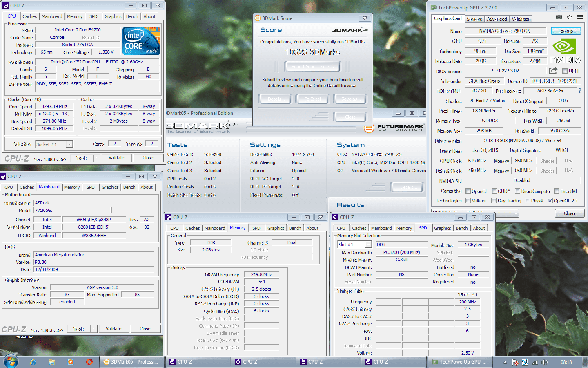Select DRAM Frequency value 219.8 MHz
Image resolution: width=588 pixels, height=368 pixels.
pos(261,274)
